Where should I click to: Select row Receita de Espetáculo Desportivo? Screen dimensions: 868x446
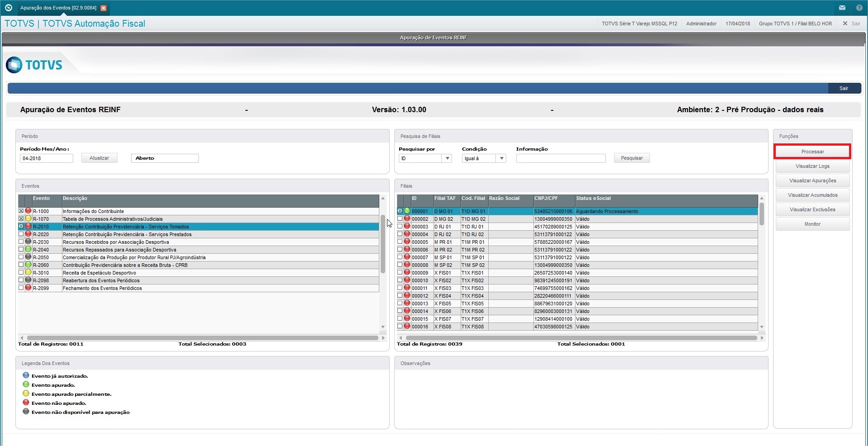[198, 272]
